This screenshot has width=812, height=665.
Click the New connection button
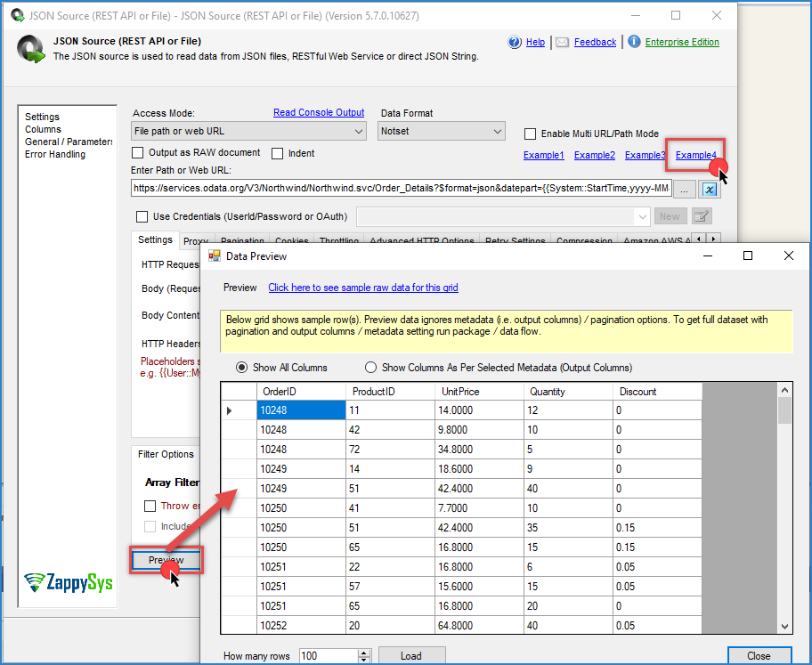pos(670,216)
